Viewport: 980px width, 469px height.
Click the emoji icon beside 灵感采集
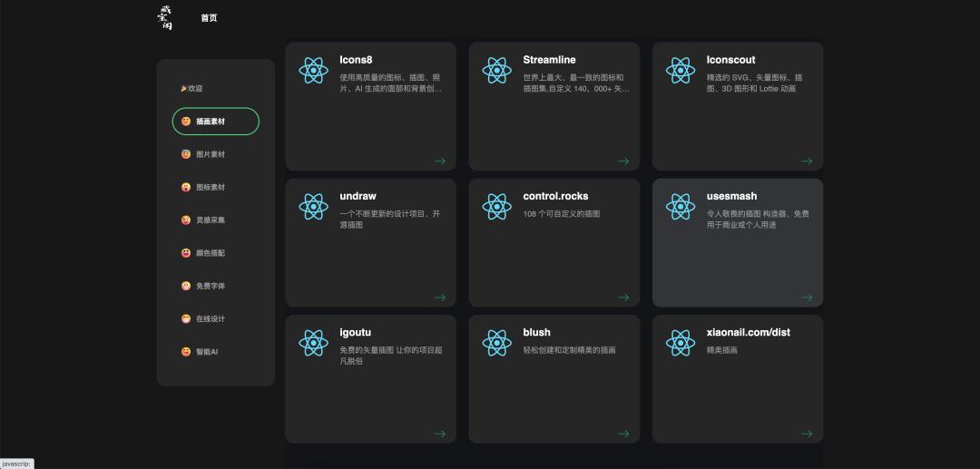(x=186, y=220)
